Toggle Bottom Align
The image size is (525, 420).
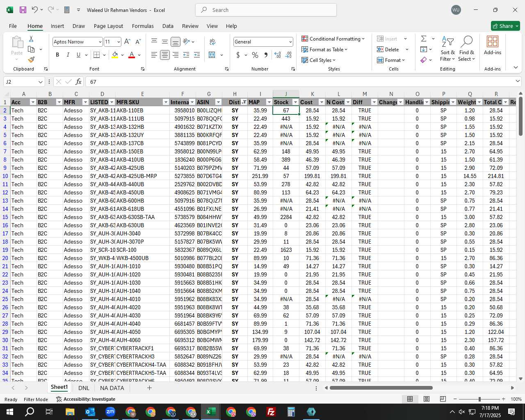[x=176, y=41]
